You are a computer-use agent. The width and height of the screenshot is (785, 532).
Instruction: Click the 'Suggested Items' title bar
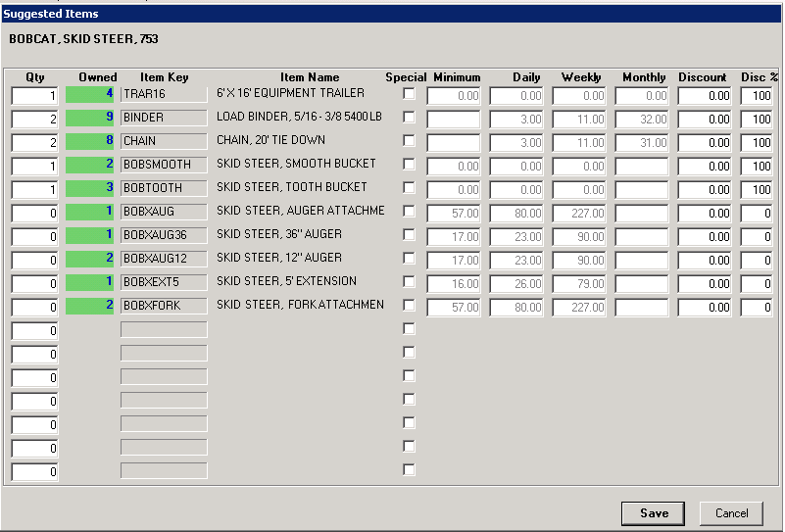pyautogui.click(x=391, y=14)
